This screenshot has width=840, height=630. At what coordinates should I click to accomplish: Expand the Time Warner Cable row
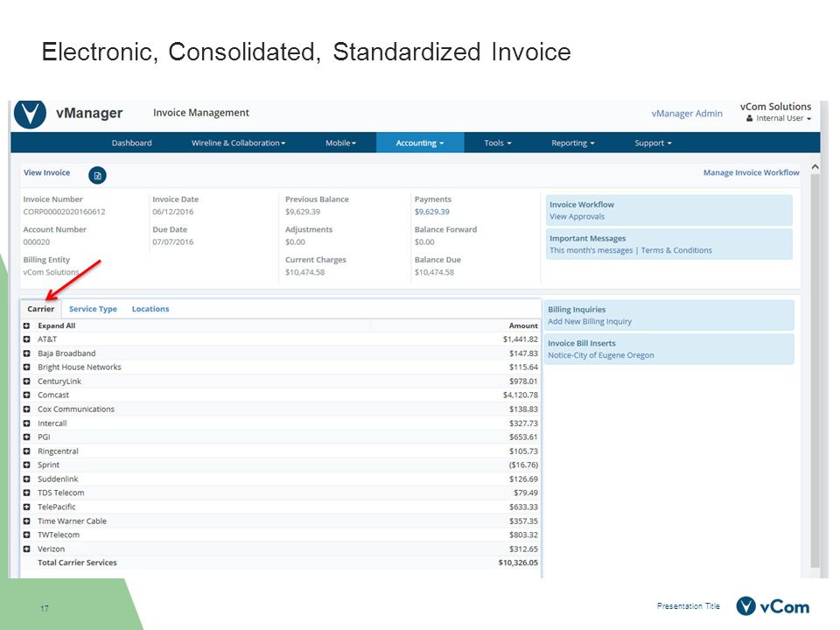click(26, 521)
